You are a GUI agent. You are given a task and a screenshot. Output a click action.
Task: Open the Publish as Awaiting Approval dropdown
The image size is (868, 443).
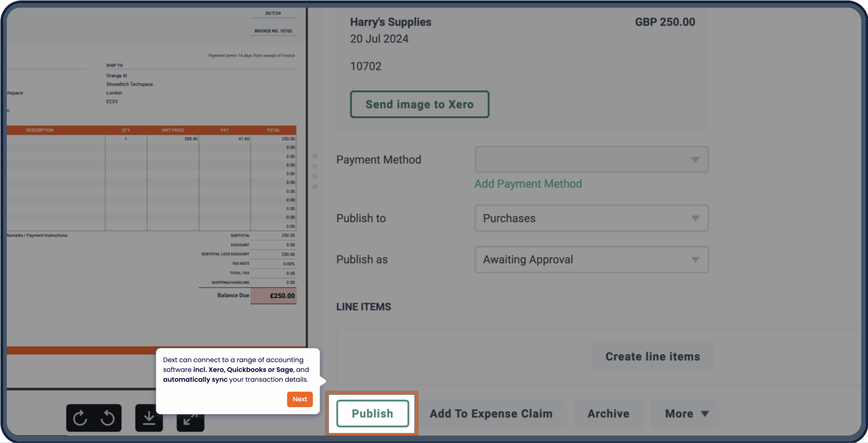591,260
